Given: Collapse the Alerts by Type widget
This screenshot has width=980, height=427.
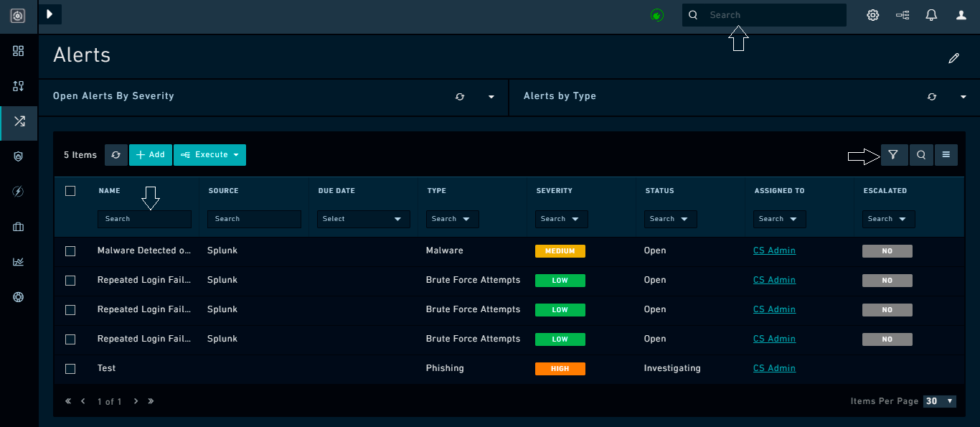Looking at the screenshot, I should (x=963, y=96).
